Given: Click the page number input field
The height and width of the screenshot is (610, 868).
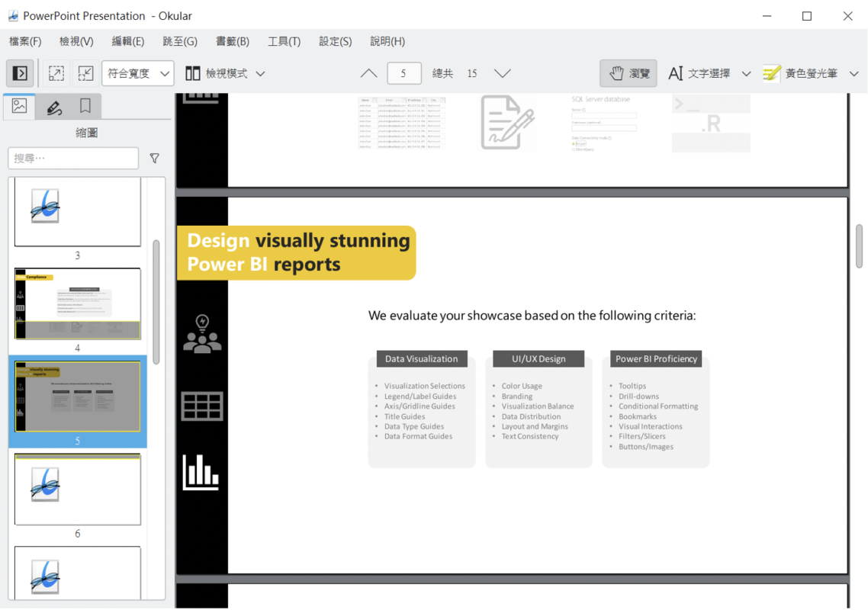Looking at the screenshot, I should click(403, 73).
